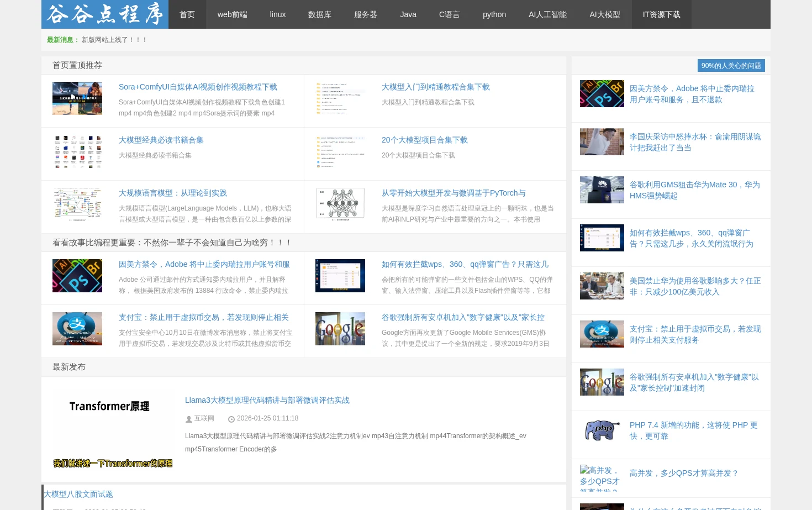Click the 20个大模型项目 thumbnail
Viewport: 812px width, 510px height.
(340, 151)
